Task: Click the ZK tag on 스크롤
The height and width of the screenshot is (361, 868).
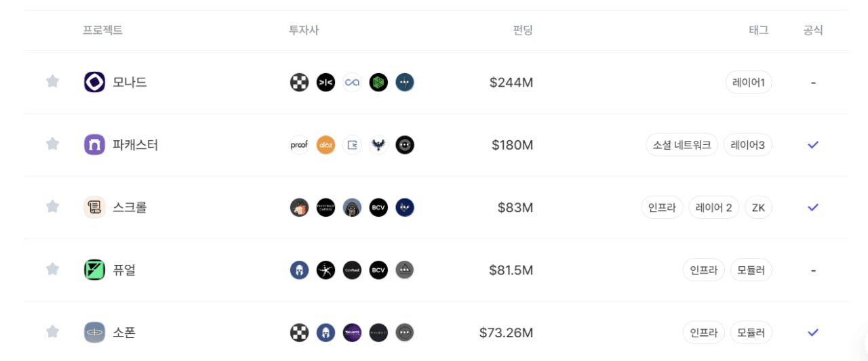Action: 758,207
